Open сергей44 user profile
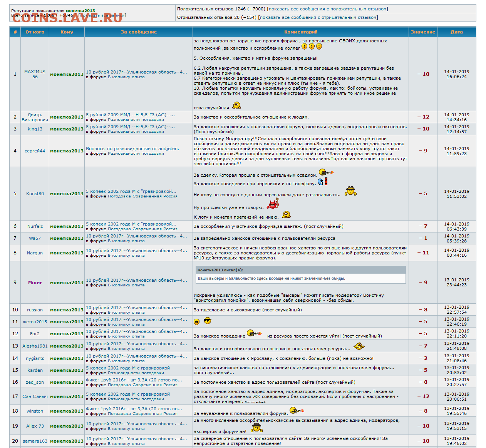 35,151
